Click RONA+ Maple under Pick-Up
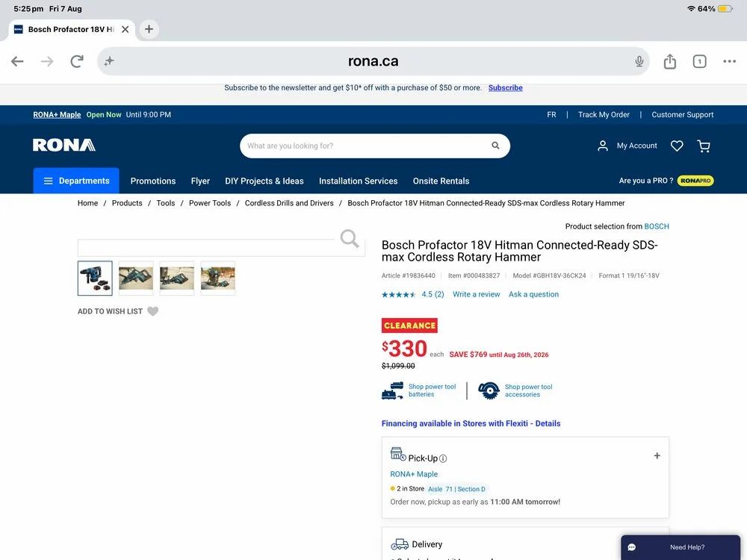Screen dimensions: 747x560 tap(414, 474)
